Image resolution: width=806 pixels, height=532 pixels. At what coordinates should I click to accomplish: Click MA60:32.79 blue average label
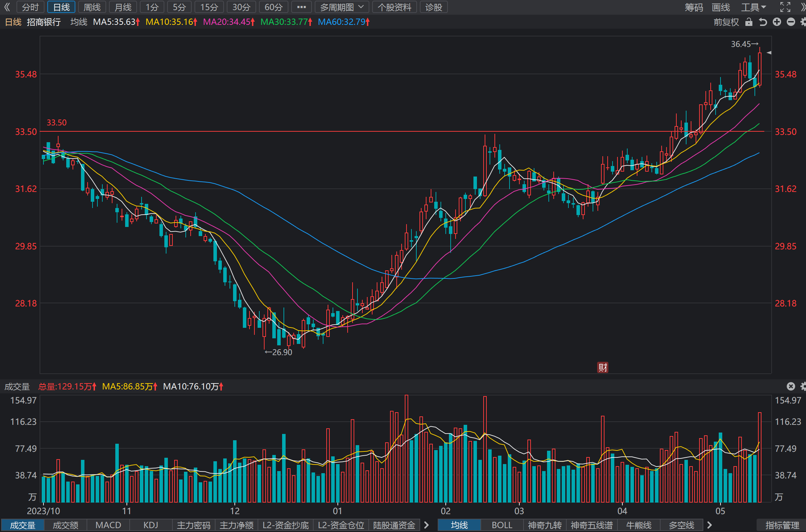click(x=344, y=22)
